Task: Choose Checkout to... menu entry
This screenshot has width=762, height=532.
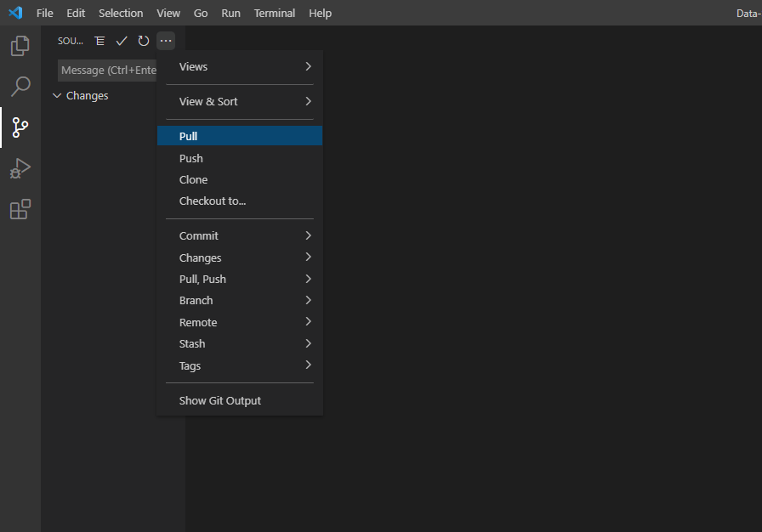Action: pos(240,201)
